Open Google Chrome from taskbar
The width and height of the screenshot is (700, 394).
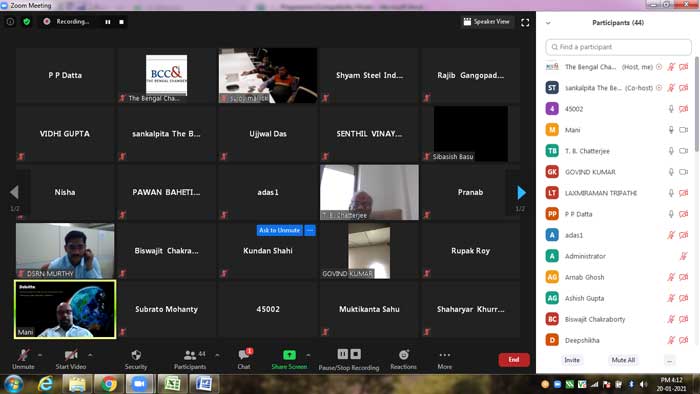(108, 384)
